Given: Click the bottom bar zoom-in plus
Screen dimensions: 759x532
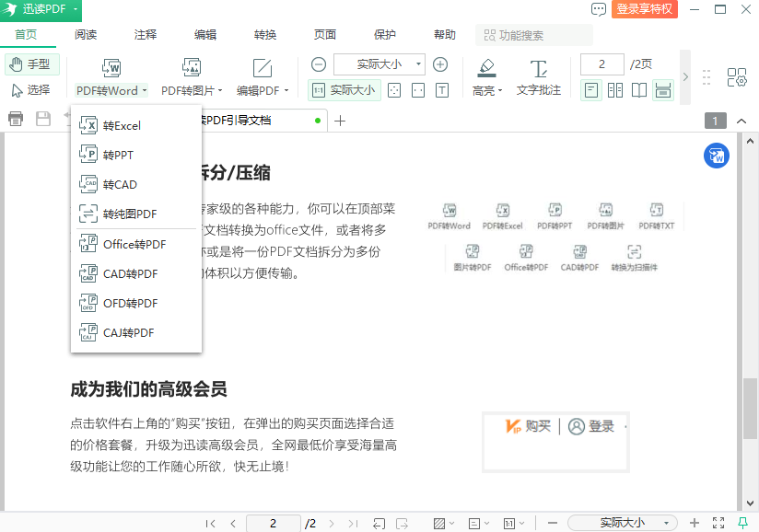Looking at the screenshot, I should click(695, 523).
